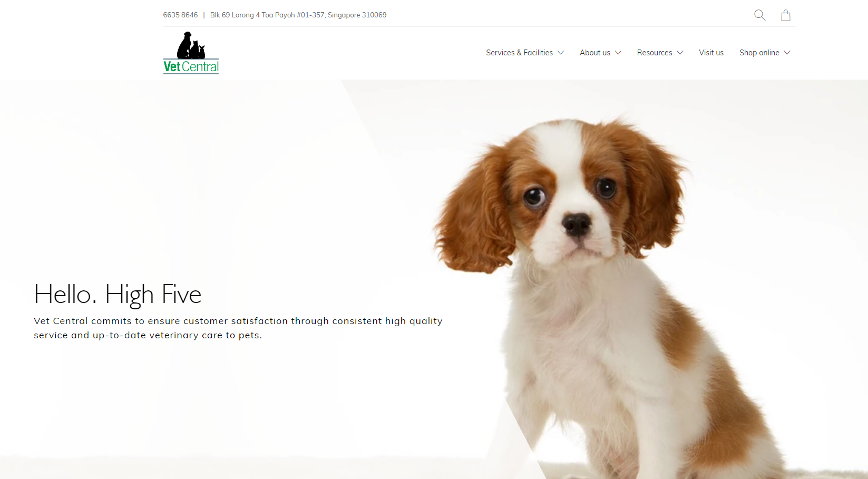
Task: Click the Vet Central commitment description text
Action: (238, 328)
